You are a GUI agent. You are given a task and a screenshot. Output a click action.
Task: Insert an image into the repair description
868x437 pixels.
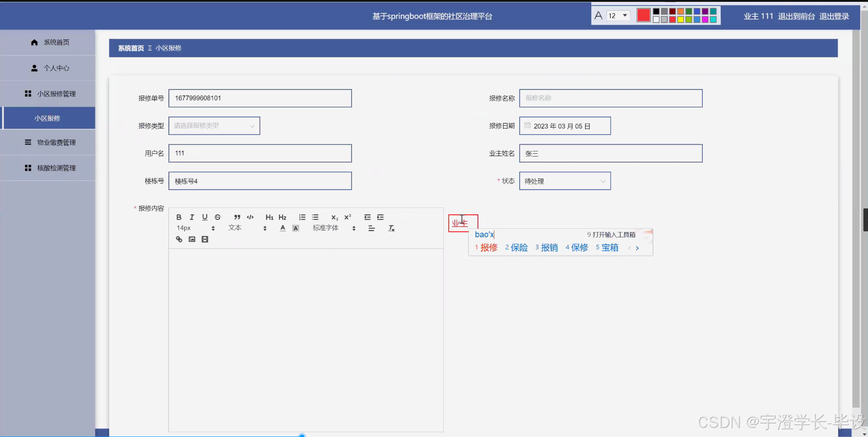[192, 239]
